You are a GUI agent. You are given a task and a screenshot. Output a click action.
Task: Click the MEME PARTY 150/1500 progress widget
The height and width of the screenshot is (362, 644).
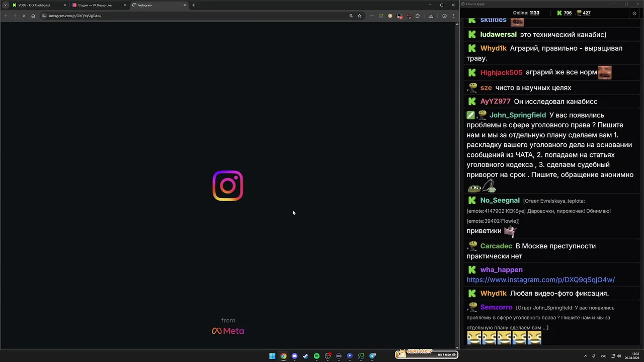(x=426, y=354)
